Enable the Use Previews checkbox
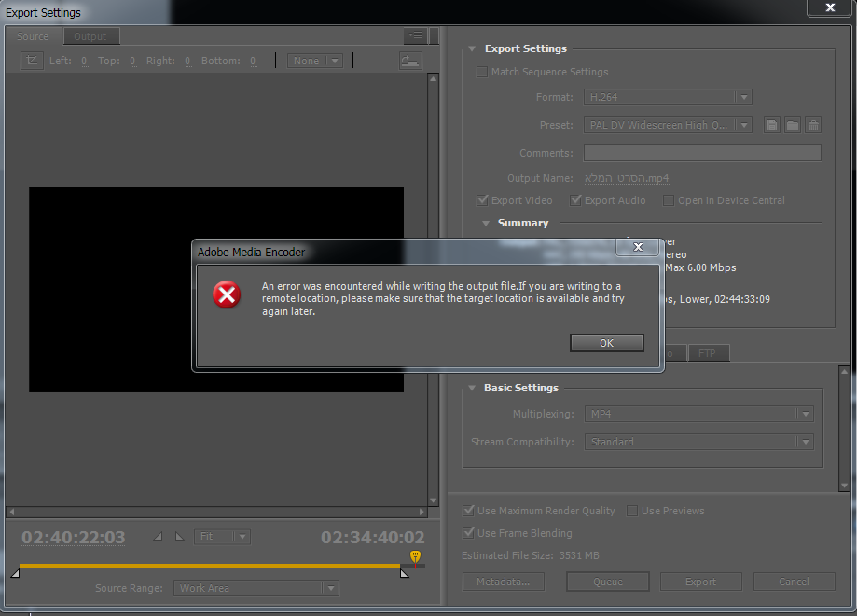 (632, 511)
